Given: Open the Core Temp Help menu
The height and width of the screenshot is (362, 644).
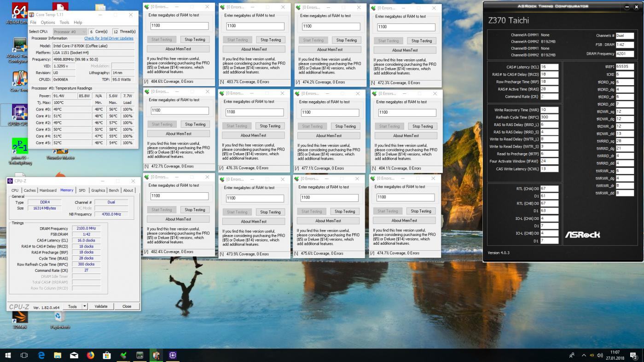Looking at the screenshot, I should 78,22.
